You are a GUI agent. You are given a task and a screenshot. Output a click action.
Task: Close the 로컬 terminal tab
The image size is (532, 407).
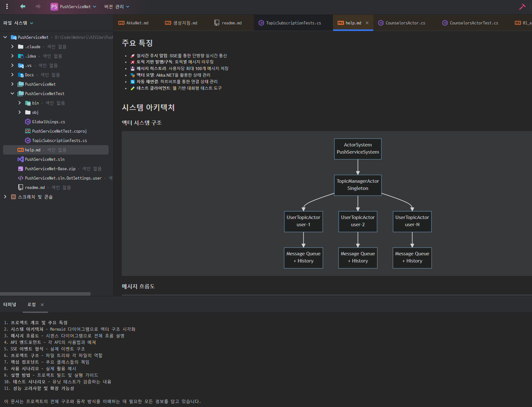42,305
